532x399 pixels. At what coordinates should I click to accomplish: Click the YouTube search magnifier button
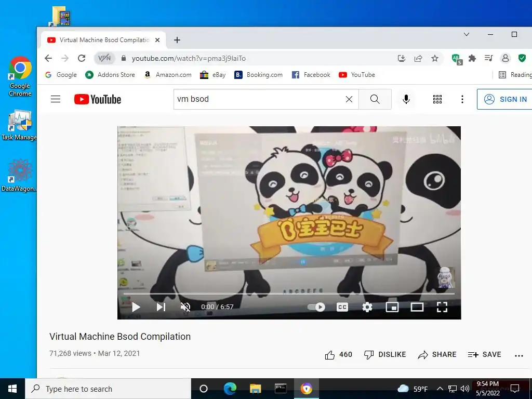375,99
